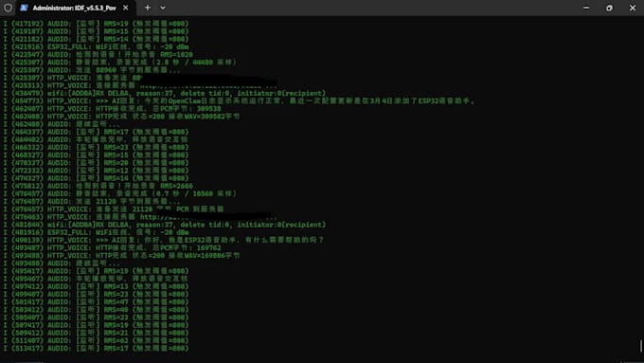Viewport: 644px width, 363px height.
Task: Click the HTTP_VOICE line showing 309538 PCM bytes
Action: [x=112, y=109]
